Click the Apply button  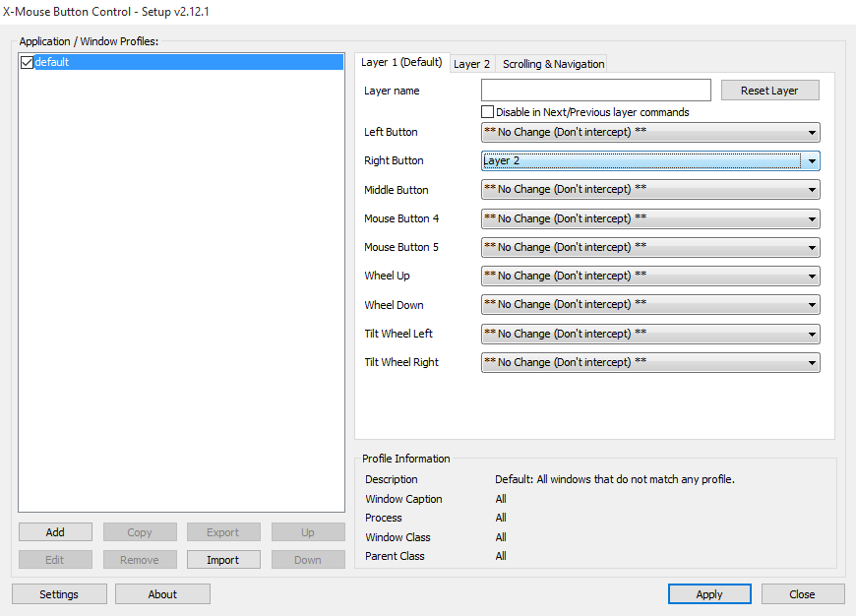pos(709,594)
